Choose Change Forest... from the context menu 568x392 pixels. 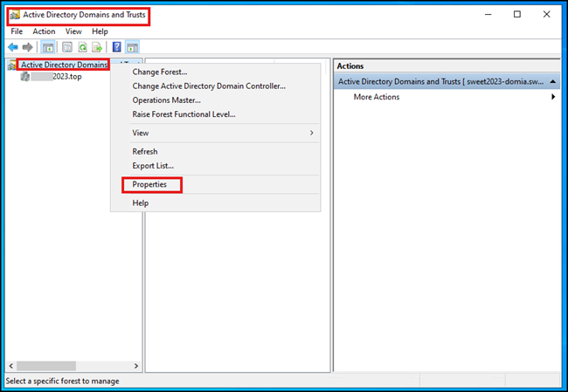tap(215, 72)
